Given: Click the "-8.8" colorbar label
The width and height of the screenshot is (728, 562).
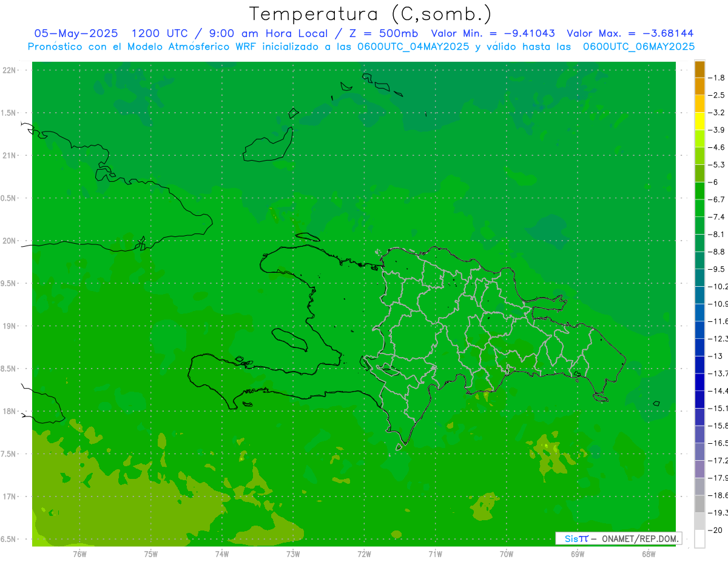Looking at the screenshot, I should (716, 252).
